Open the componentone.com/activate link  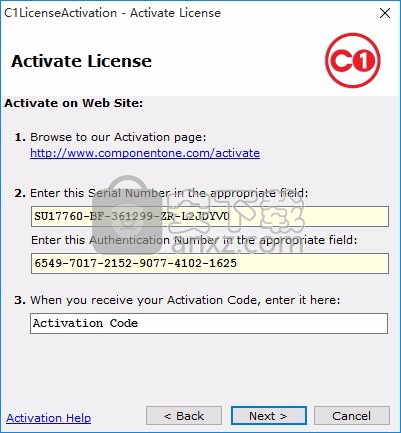pos(145,153)
